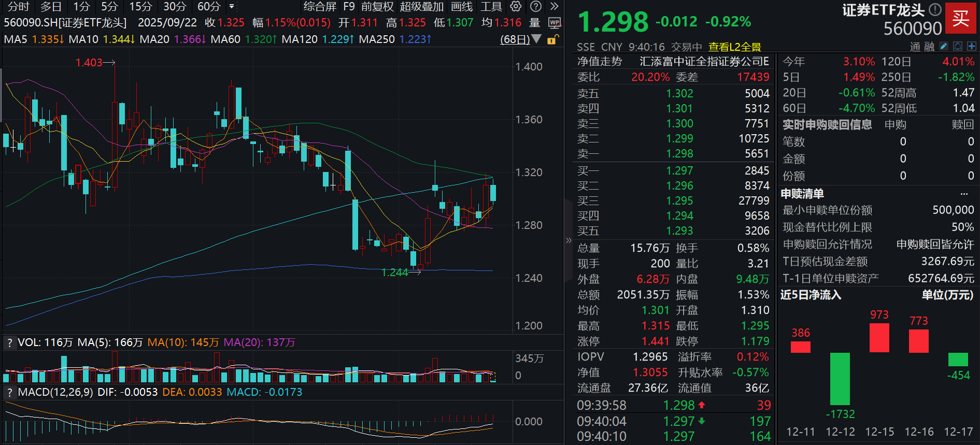The height and width of the screenshot is (445, 980).
Task: Click the red 买 buy button
Action: [x=961, y=18]
